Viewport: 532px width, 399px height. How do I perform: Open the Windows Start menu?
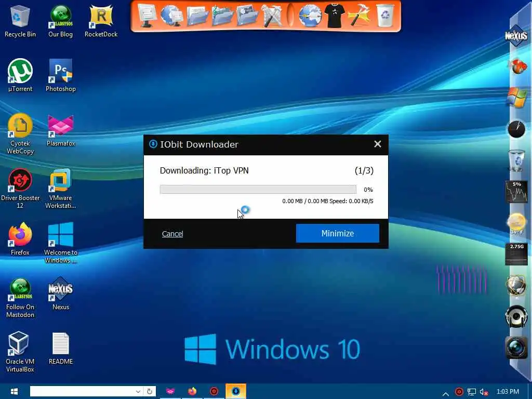(x=14, y=391)
